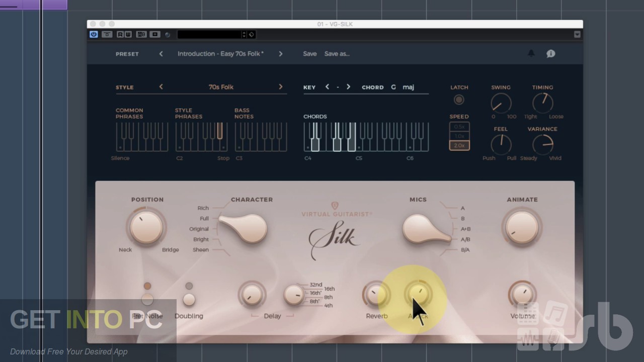Toggle the plugin power/activate button
Screen dimensions: 644x362
point(94,34)
